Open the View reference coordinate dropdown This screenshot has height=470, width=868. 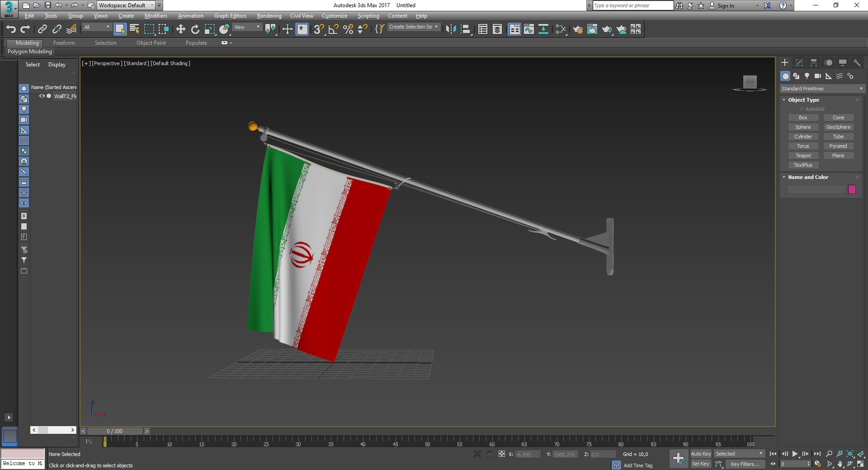coord(247,27)
